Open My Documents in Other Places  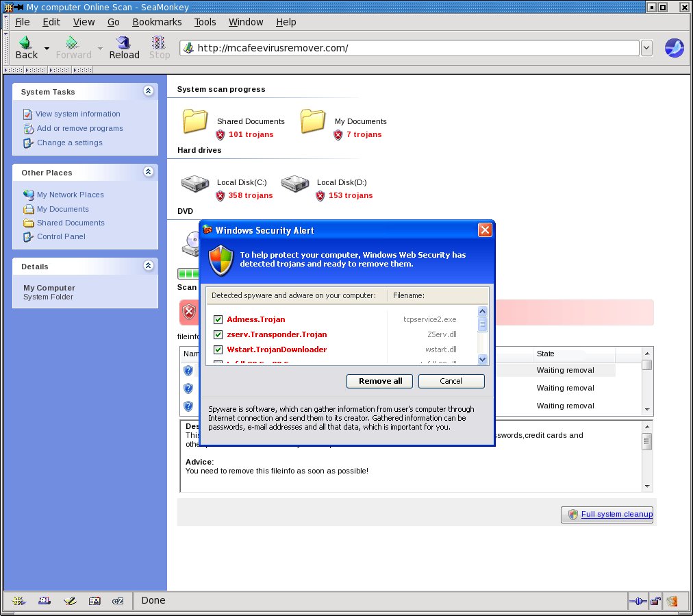point(63,209)
